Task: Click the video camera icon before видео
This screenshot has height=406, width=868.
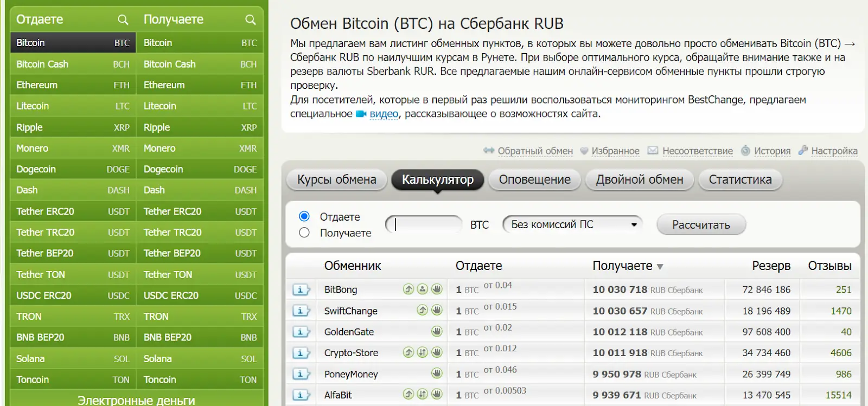Action: pyautogui.click(x=361, y=114)
